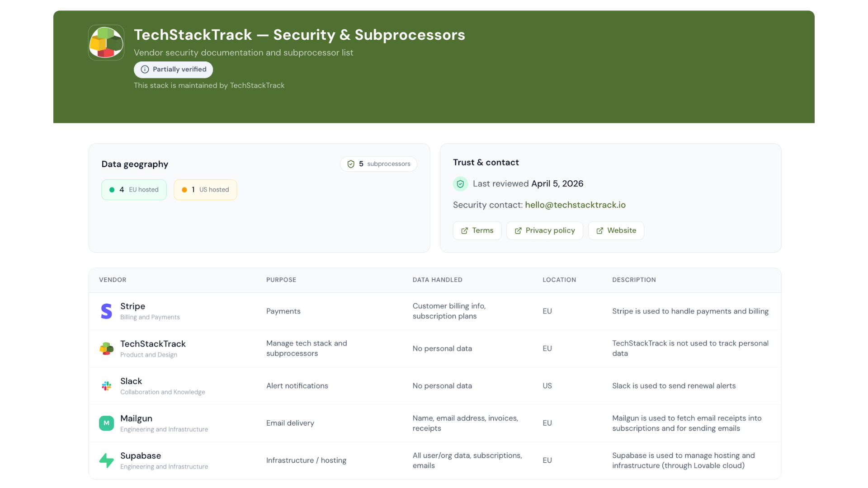This screenshot has width=868, height=488.
Task: Select the 1 US hosted chip
Action: pos(205,190)
